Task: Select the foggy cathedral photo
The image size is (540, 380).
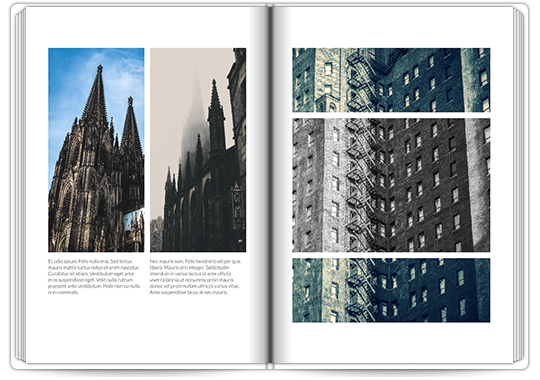Action: click(x=198, y=150)
